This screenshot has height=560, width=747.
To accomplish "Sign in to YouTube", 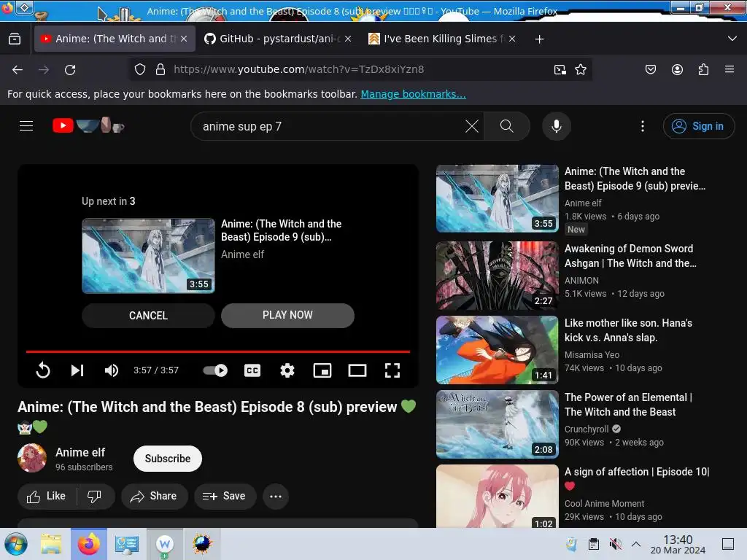I will 698,126.
